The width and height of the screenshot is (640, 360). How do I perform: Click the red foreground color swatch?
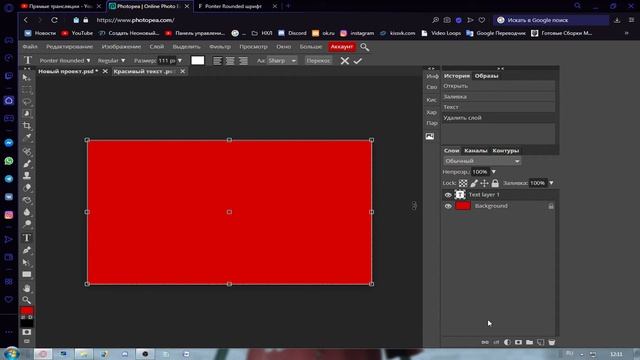(x=27, y=311)
